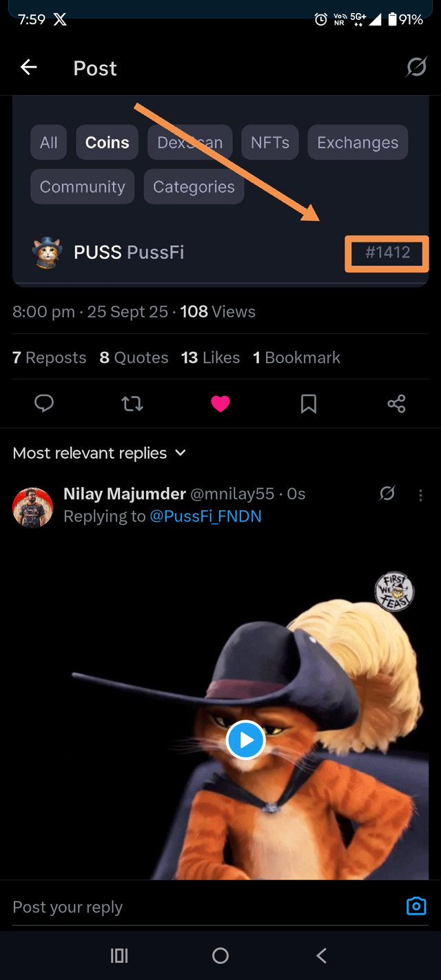Screen dimensions: 441x980
Task: Tap the Grok icon on Nilay's reply
Action: 387,493
